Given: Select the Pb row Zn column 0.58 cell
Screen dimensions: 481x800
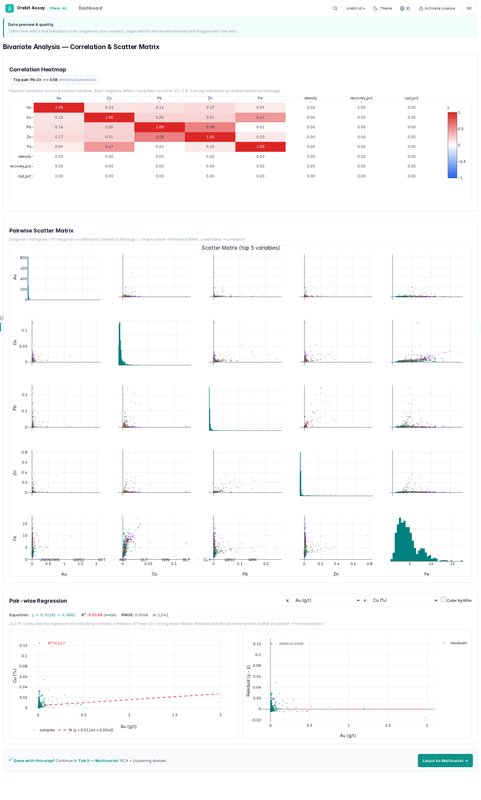Looking at the screenshot, I should click(210, 127).
